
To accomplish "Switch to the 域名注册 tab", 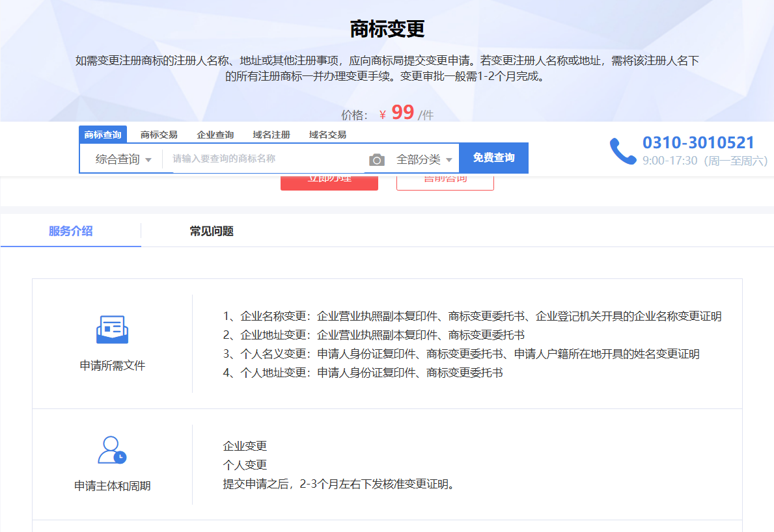I will [x=271, y=135].
